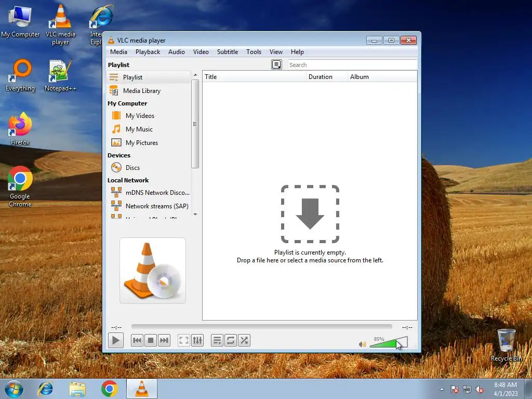Open Action Center flag tray icon
The height and width of the screenshot is (399, 532).
pyautogui.click(x=455, y=390)
